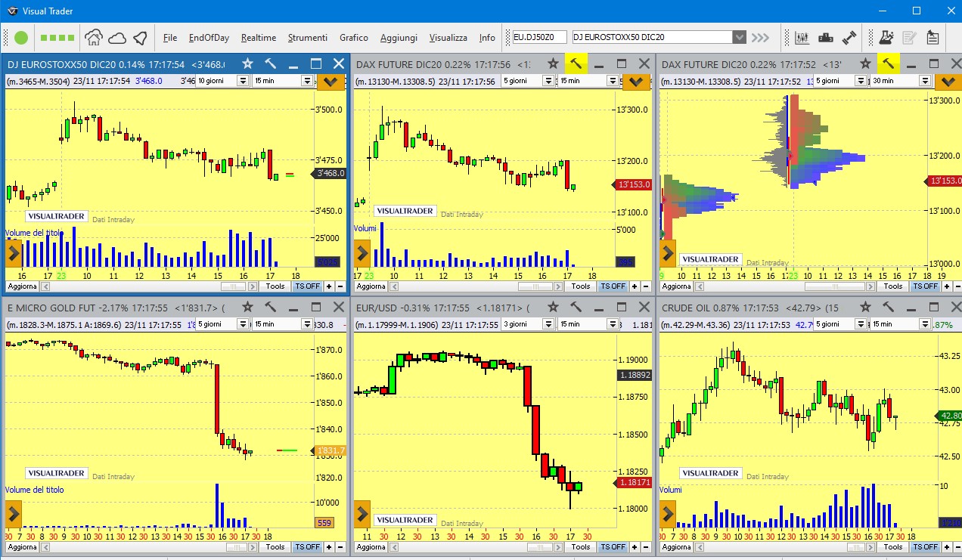The width and height of the screenshot is (962, 560).
Task: Click the podium ranking icon
Action: click(826, 37)
